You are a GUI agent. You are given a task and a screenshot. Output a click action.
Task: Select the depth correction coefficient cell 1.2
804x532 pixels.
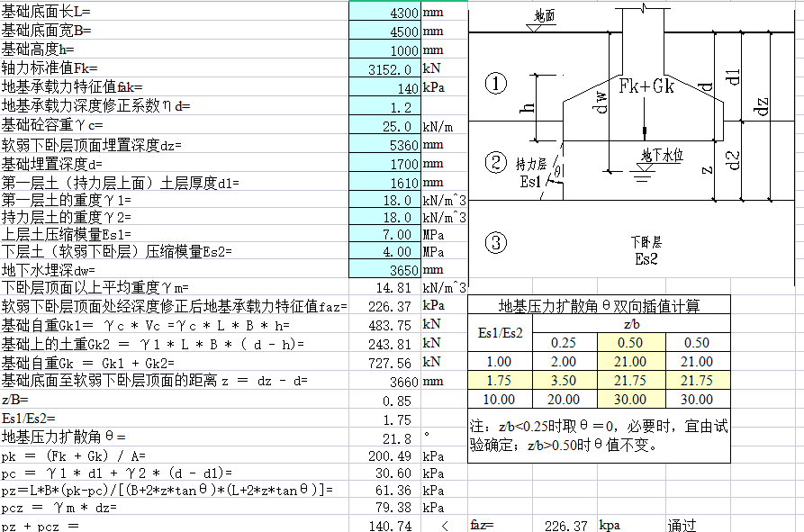(x=384, y=107)
